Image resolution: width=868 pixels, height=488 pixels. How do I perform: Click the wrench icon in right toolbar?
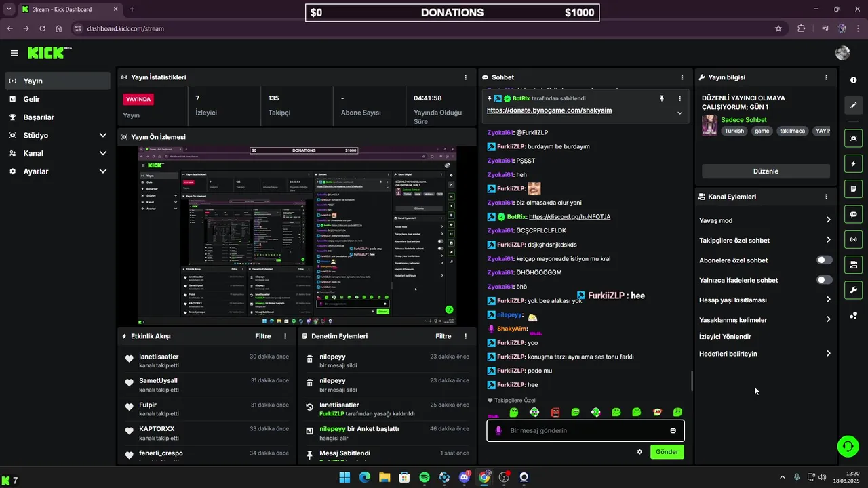pos(853,290)
